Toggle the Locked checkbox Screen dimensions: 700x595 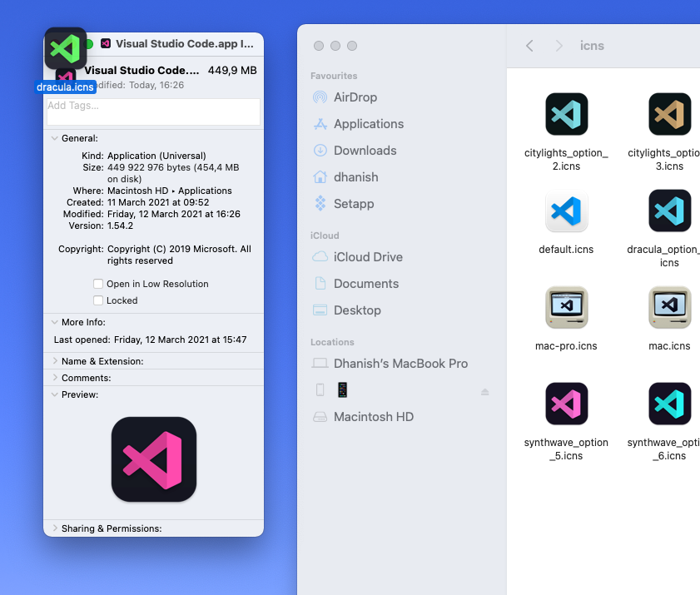point(98,300)
